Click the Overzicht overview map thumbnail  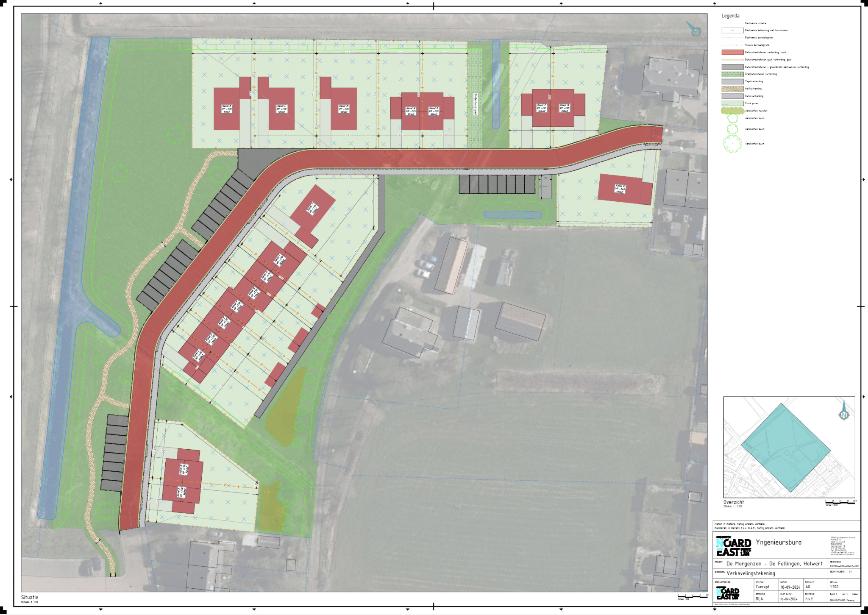coord(788,447)
